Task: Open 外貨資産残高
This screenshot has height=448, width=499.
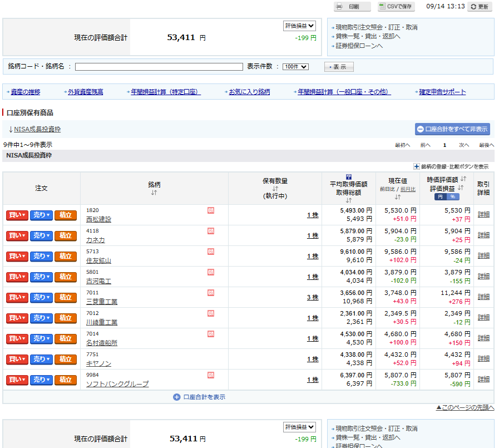Action: click(x=85, y=92)
